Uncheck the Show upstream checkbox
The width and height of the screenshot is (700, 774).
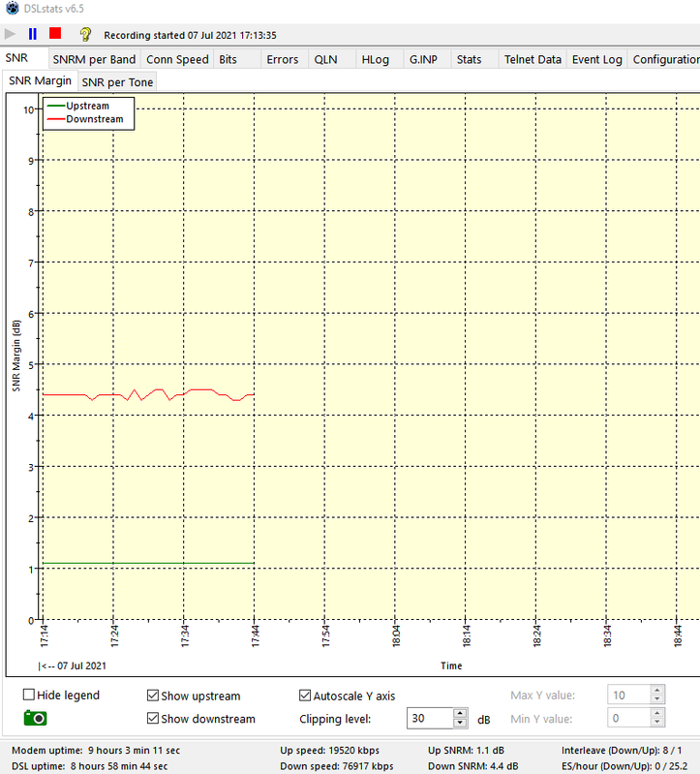[153, 696]
